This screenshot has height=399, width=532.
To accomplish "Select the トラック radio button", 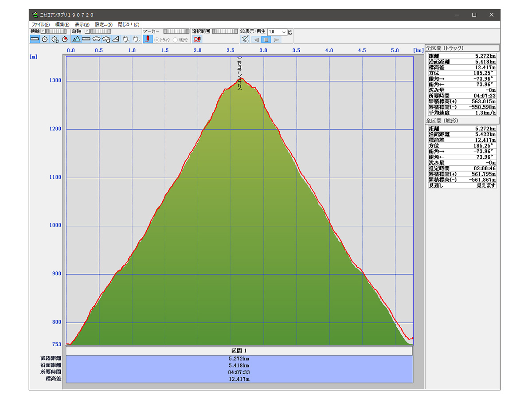I will pos(156,40).
